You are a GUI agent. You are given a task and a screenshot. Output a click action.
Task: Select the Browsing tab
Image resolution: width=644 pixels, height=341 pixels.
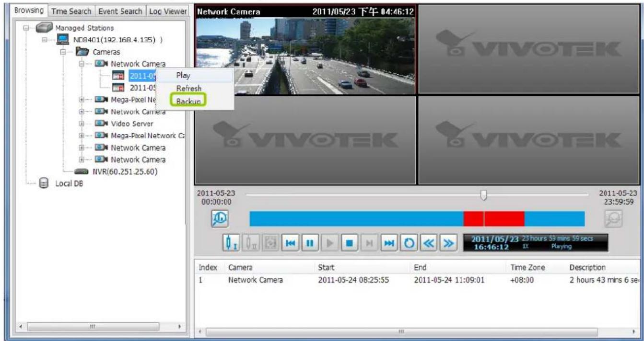click(29, 10)
